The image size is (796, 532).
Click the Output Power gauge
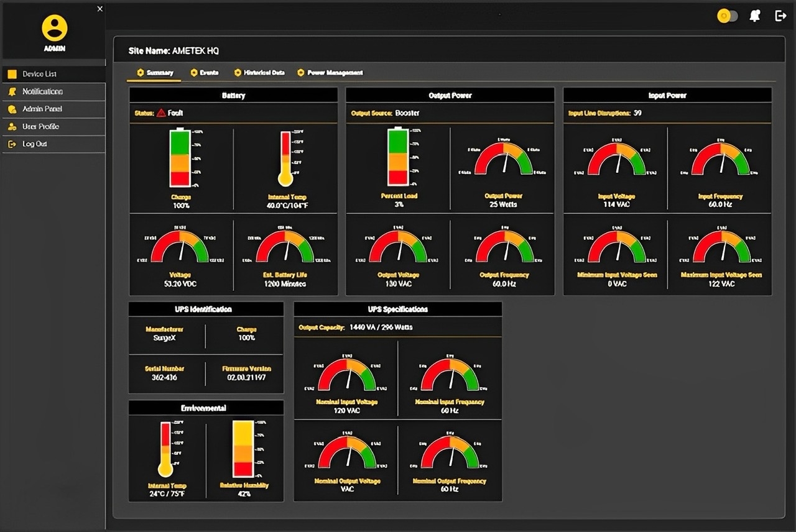[504, 158]
